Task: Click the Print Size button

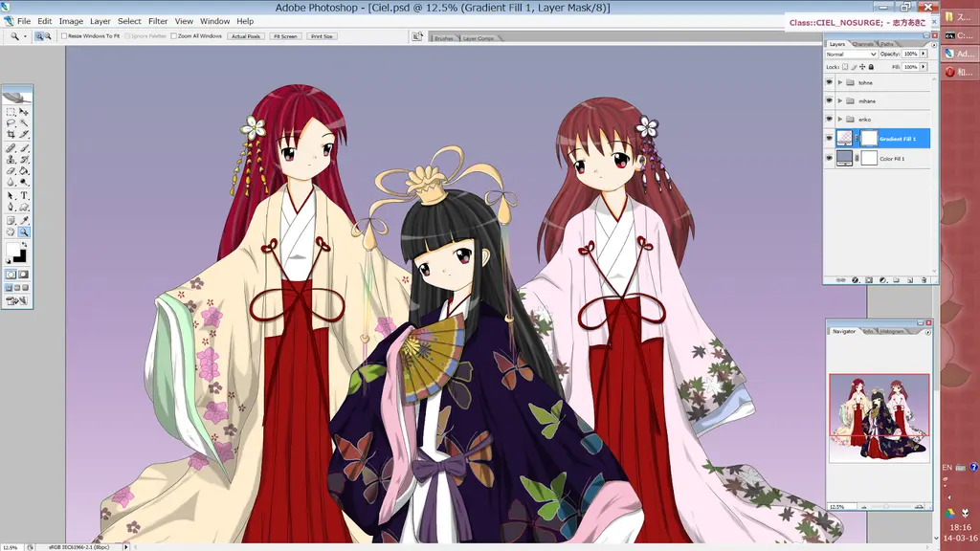Action: point(322,36)
